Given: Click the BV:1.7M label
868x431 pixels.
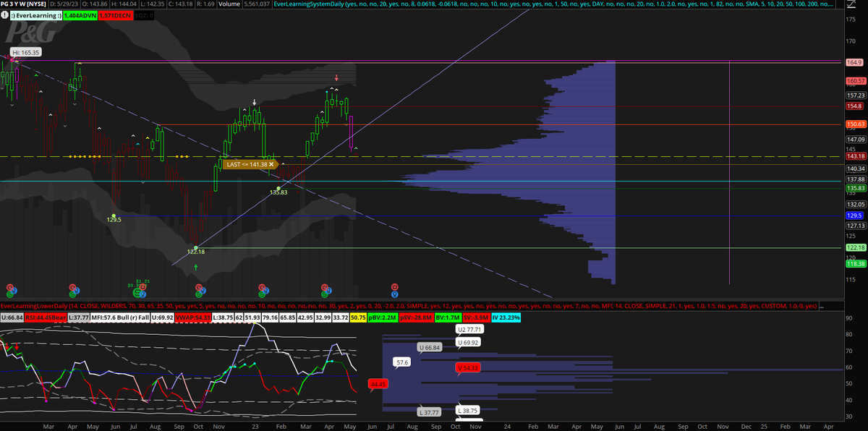Looking at the screenshot, I should click(448, 317).
